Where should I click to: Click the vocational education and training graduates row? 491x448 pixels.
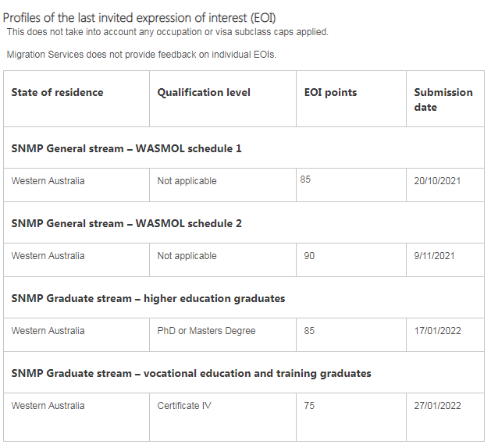coord(191,373)
